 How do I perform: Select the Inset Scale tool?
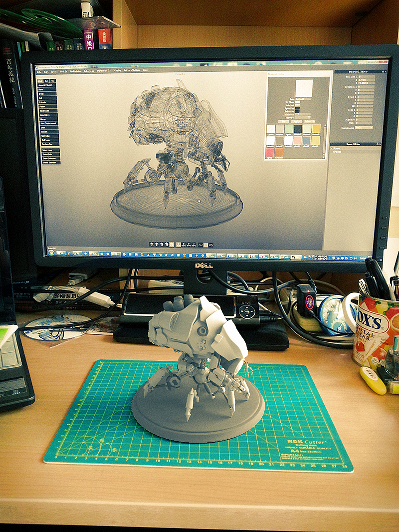(48, 111)
